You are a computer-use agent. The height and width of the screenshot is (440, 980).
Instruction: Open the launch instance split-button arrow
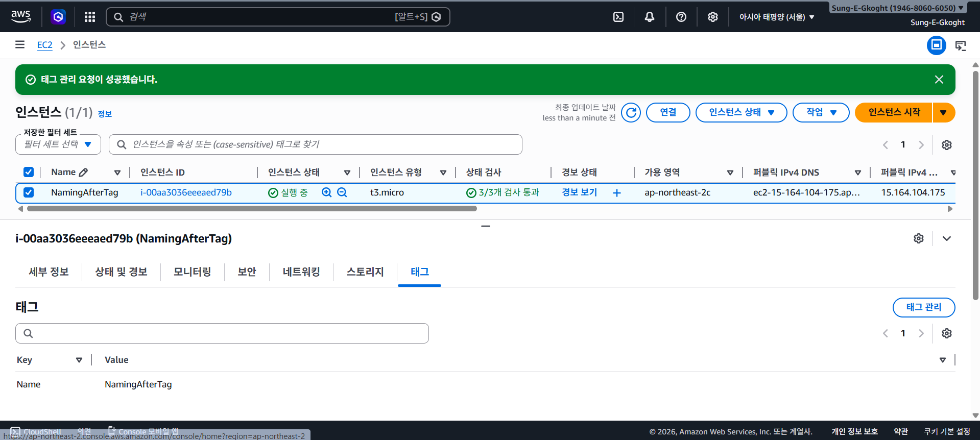pos(944,112)
